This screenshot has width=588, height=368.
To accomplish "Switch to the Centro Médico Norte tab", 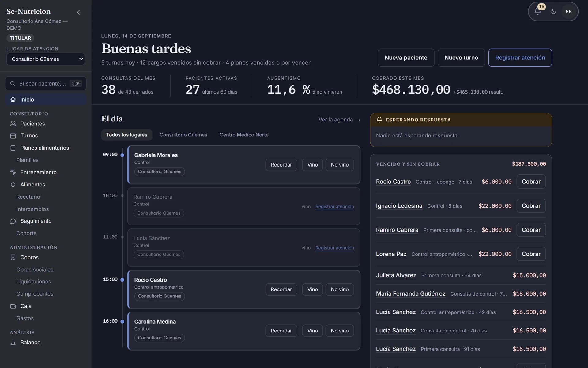I will (244, 135).
